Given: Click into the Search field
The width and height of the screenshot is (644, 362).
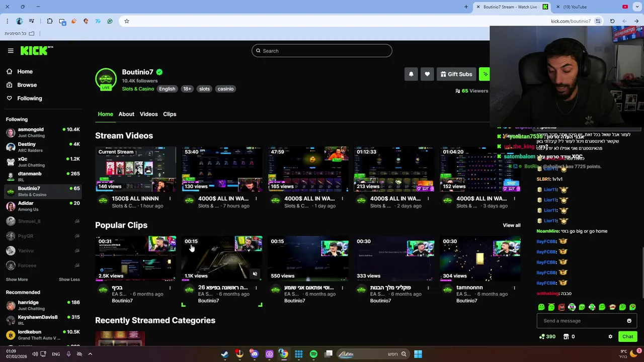Looking at the screenshot, I should [x=322, y=51].
